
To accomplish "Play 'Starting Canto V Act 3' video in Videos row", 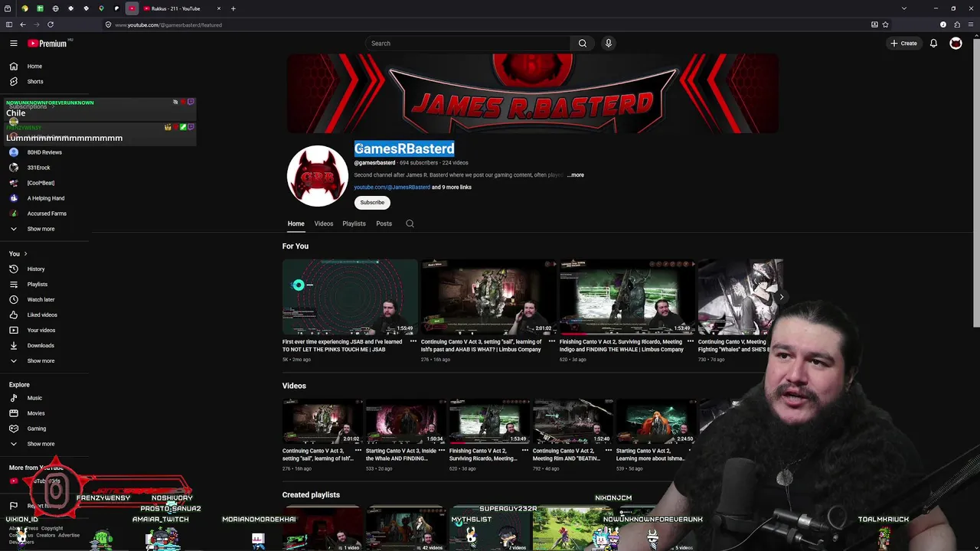I will coord(405,421).
